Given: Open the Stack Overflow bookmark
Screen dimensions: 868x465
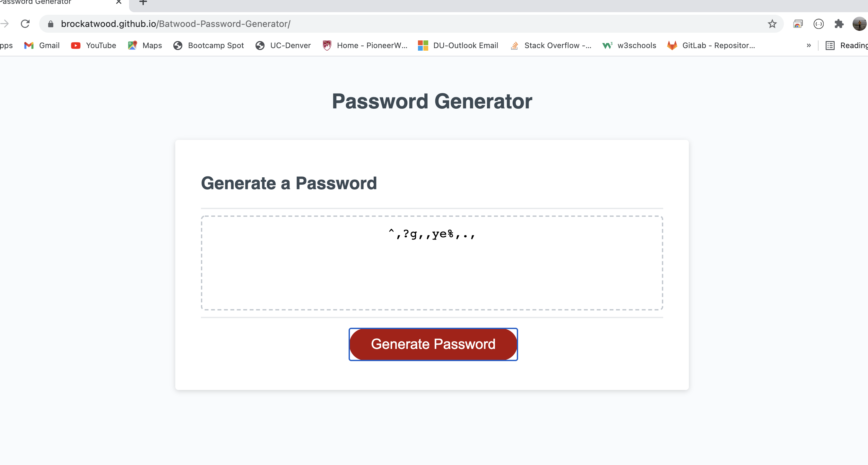Looking at the screenshot, I should click(551, 46).
